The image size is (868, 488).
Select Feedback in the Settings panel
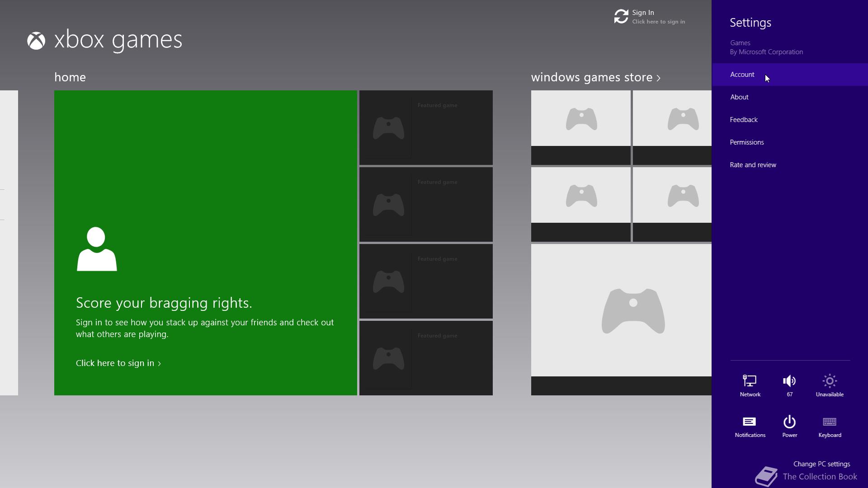pyautogui.click(x=744, y=120)
